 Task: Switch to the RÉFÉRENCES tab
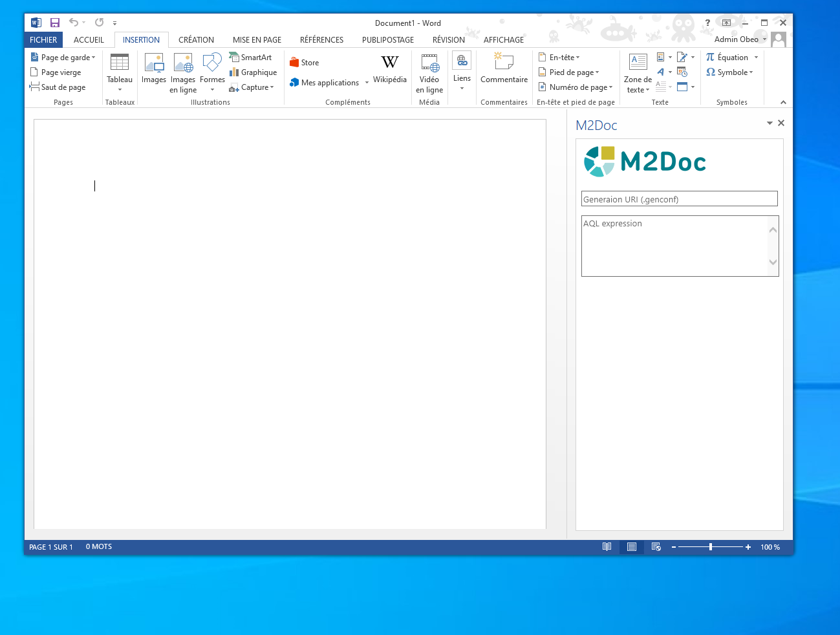321,39
